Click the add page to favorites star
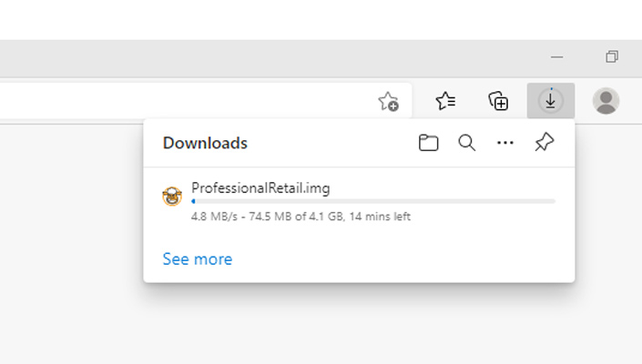This screenshot has width=642, height=364. [388, 101]
